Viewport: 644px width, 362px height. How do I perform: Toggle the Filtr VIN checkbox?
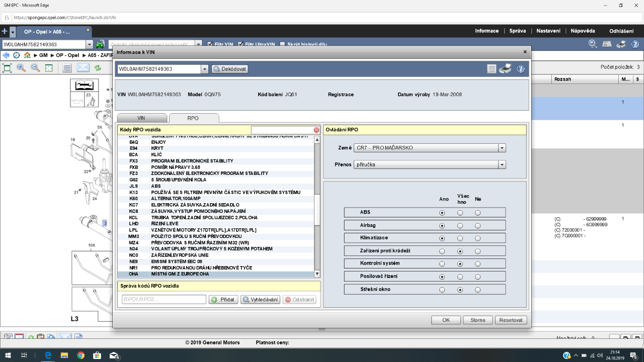(210, 44)
